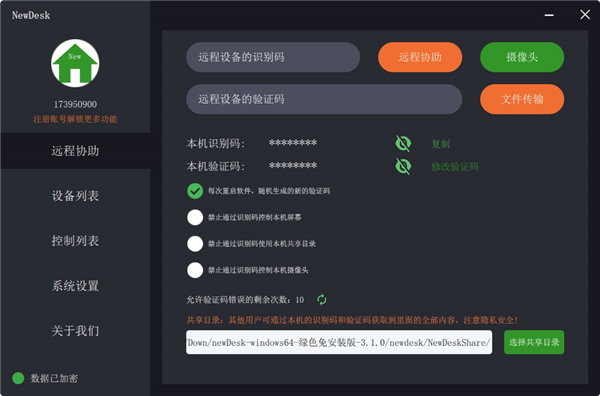Reveal the local ID code (本机识别码)
The image size is (600, 396).
(x=403, y=144)
